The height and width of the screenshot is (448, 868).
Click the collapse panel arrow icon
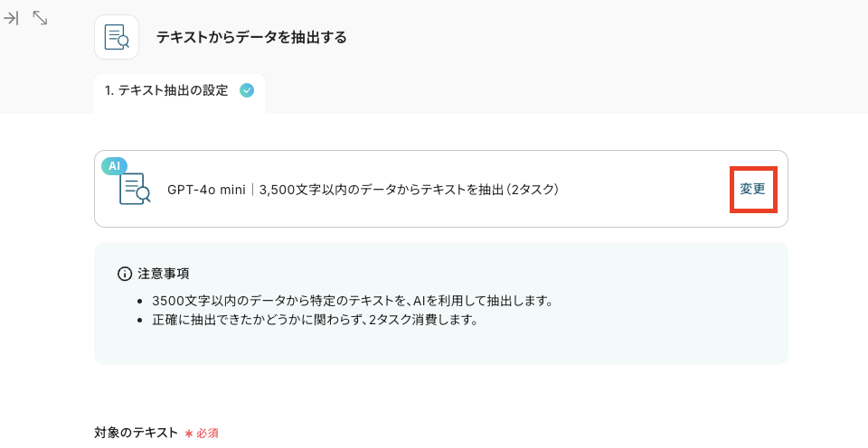tap(12, 18)
